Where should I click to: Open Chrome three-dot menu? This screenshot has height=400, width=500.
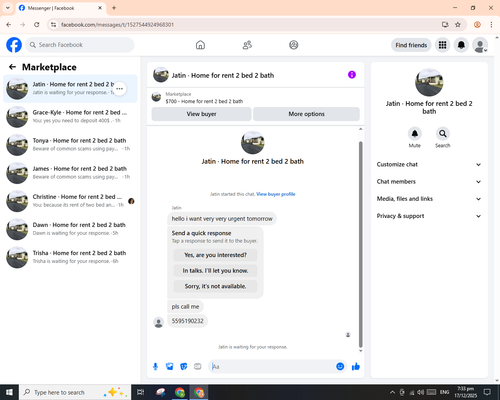click(491, 25)
